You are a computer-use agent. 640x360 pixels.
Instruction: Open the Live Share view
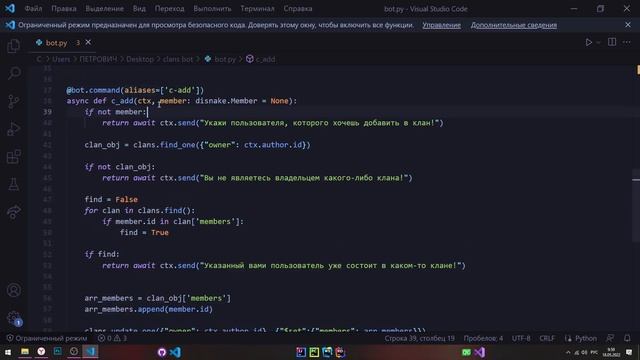point(13,212)
